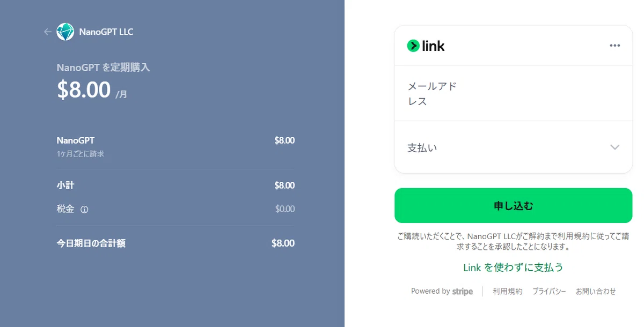Image resolution: width=644 pixels, height=327 pixels.
Task: Click the back arrow beside NanoGPT LLC
Action: [x=47, y=32]
